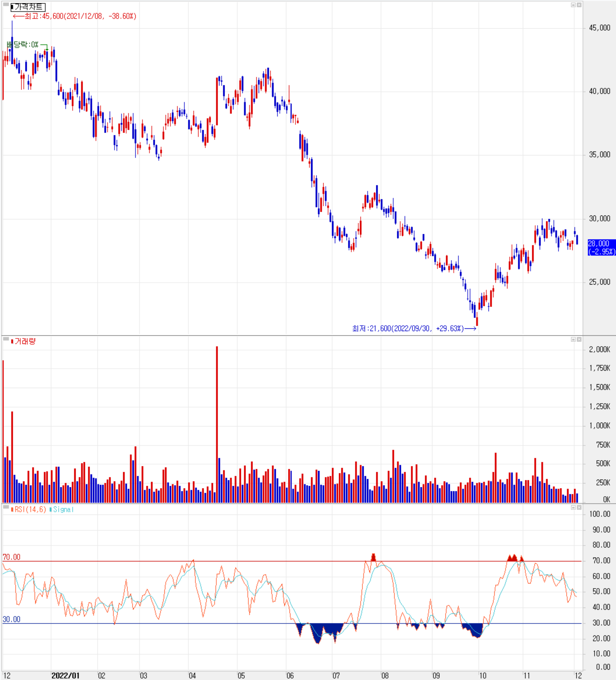Click the 45,000 price axis label

(x=599, y=28)
